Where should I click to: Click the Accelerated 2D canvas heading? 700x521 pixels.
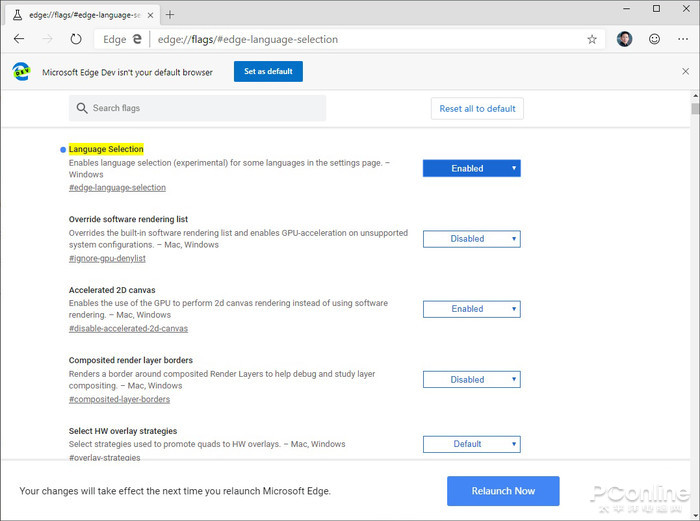112,290
